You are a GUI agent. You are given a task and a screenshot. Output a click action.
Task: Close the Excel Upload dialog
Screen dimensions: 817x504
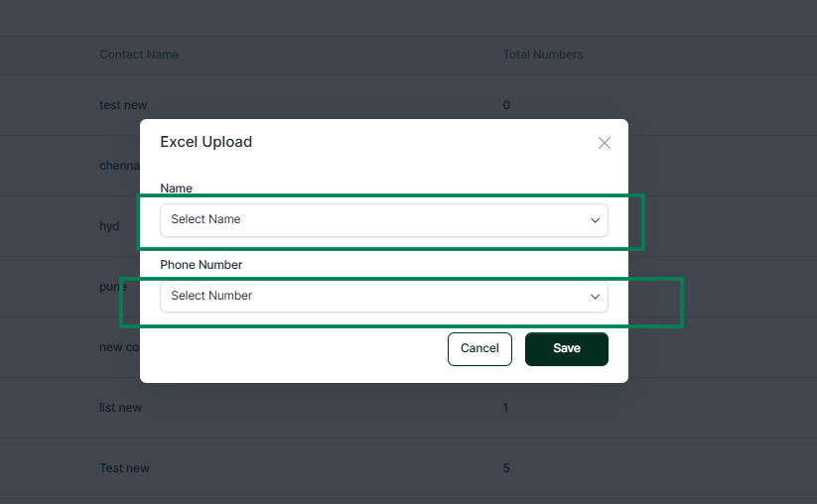point(604,143)
